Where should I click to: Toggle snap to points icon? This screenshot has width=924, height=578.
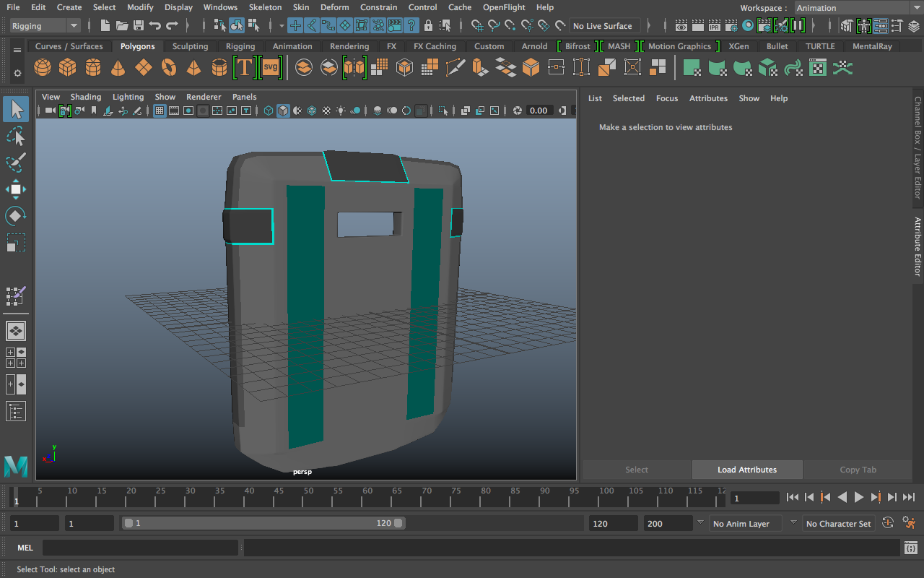point(510,26)
